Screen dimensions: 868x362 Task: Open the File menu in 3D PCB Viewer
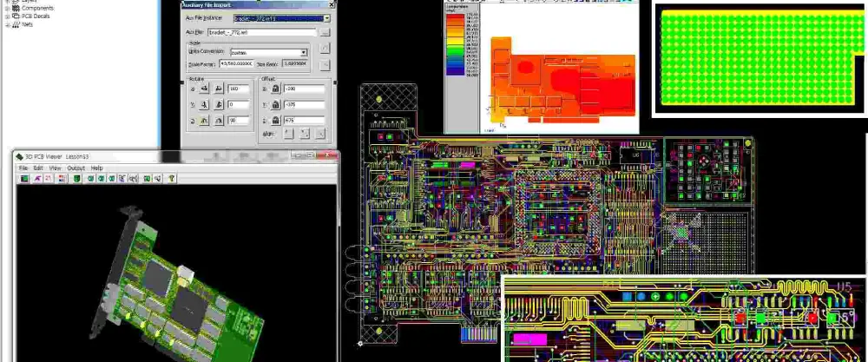click(24, 168)
